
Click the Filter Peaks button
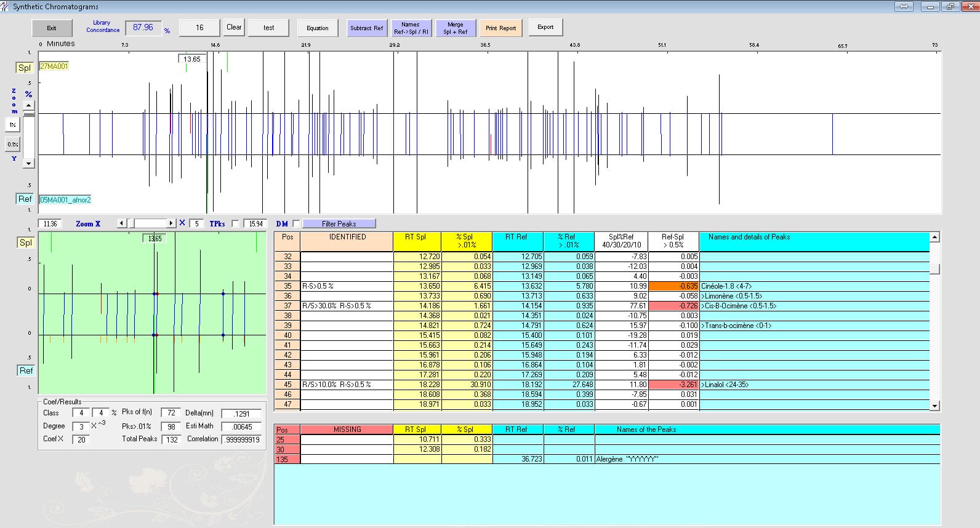click(x=339, y=223)
